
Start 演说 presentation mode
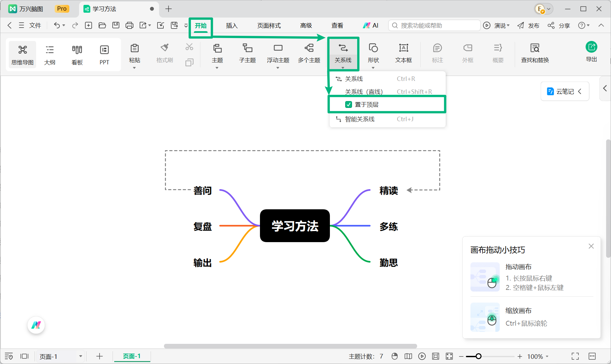[x=496, y=25]
